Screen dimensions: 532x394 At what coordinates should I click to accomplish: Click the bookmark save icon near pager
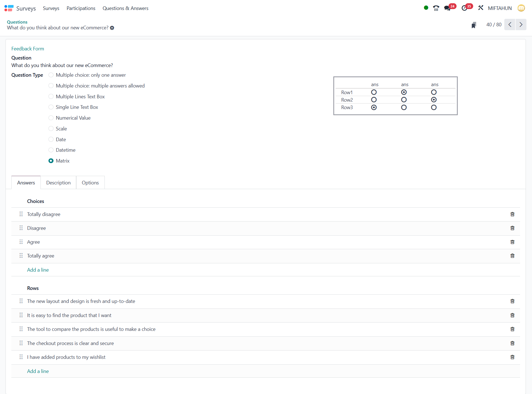pos(474,25)
